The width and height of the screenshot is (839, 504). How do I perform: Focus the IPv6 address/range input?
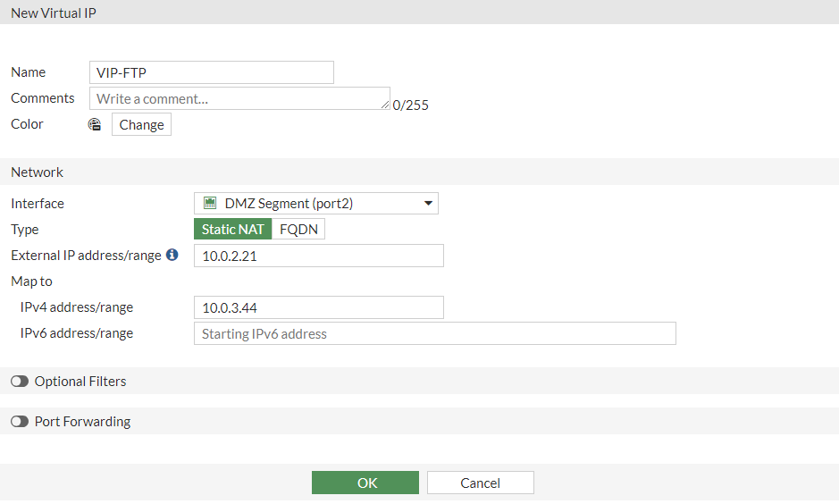(434, 334)
